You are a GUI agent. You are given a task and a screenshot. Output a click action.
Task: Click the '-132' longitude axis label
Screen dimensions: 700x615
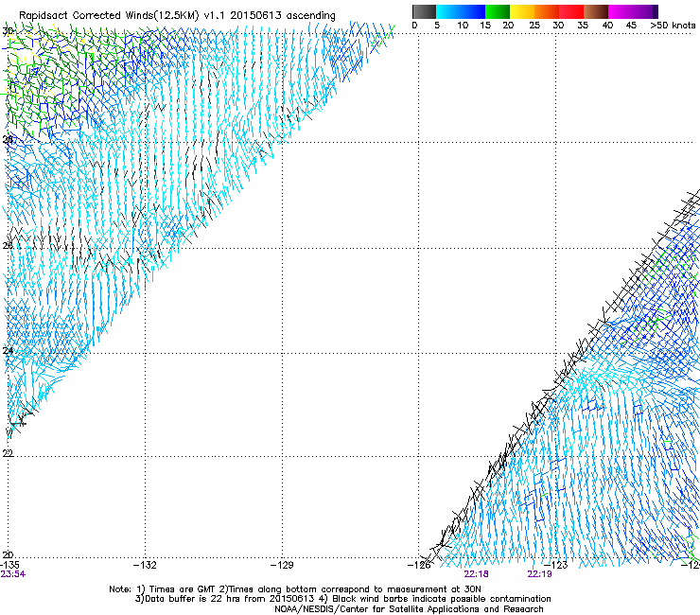click(x=145, y=565)
